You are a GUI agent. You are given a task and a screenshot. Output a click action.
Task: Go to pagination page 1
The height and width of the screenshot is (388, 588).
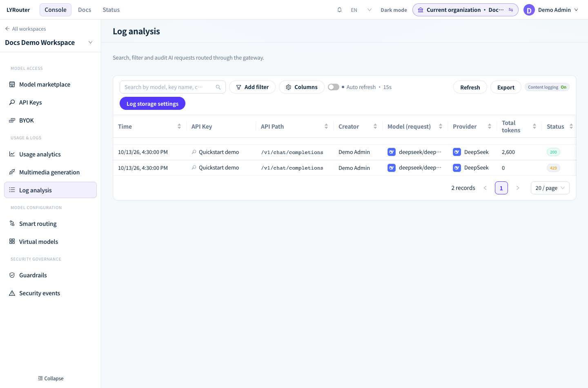501,188
